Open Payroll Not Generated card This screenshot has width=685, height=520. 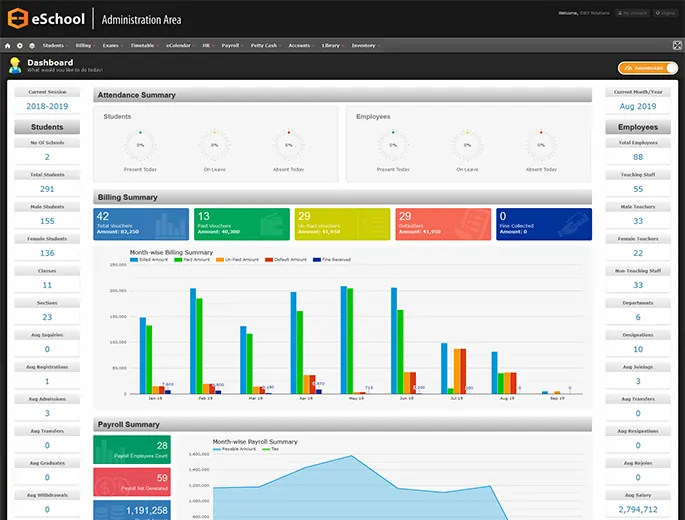point(132,482)
